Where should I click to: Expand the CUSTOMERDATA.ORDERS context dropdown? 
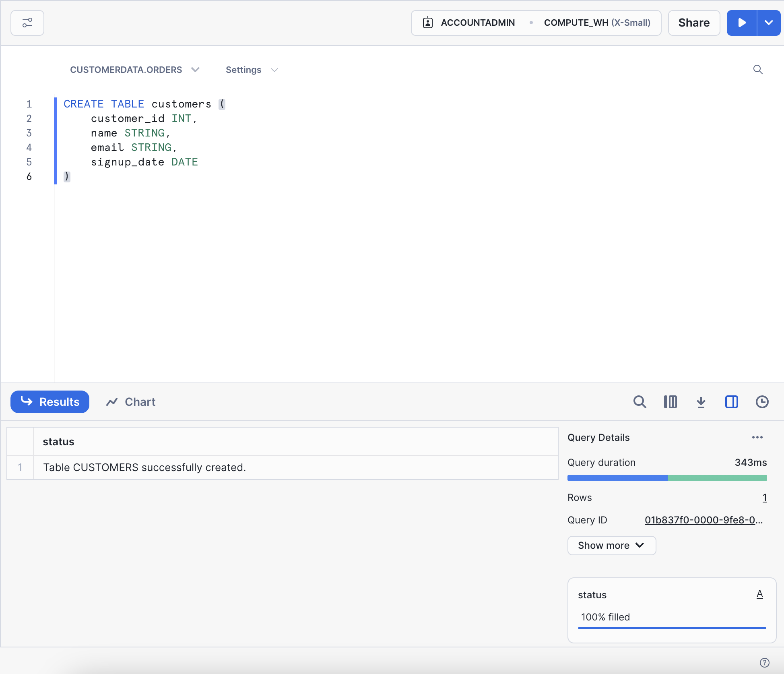click(x=134, y=70)
